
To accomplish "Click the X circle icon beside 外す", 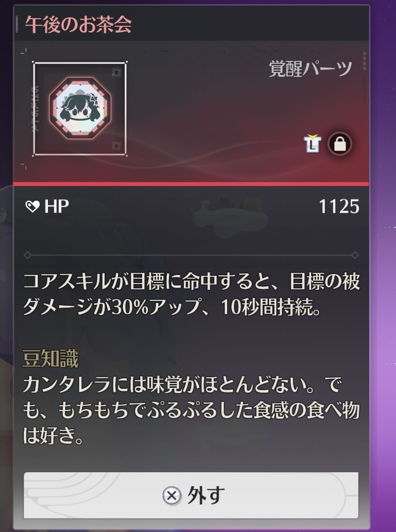I will 172,496.
